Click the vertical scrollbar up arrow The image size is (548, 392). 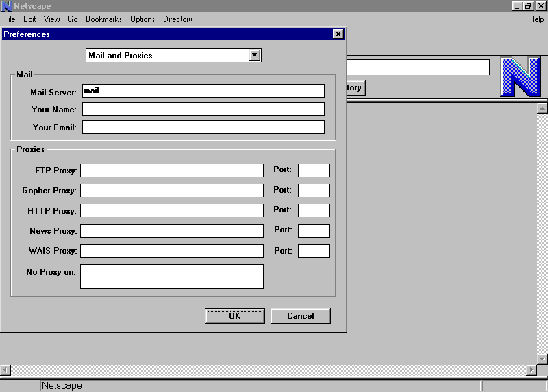pyautogui.click(x=542, y=108)
